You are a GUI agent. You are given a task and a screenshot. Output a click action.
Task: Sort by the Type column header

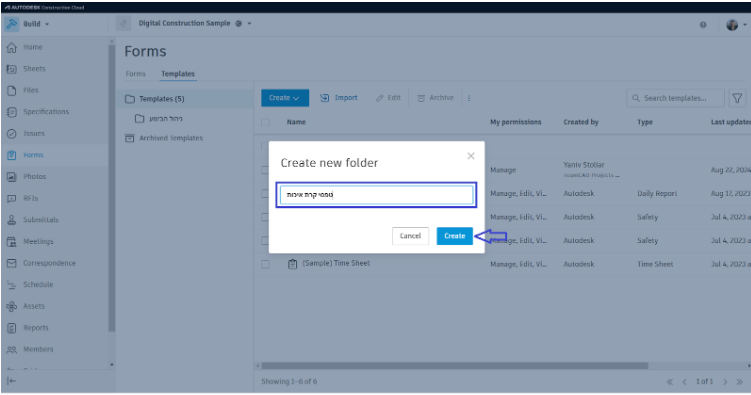pyautogui.click(x=645, y=123)
